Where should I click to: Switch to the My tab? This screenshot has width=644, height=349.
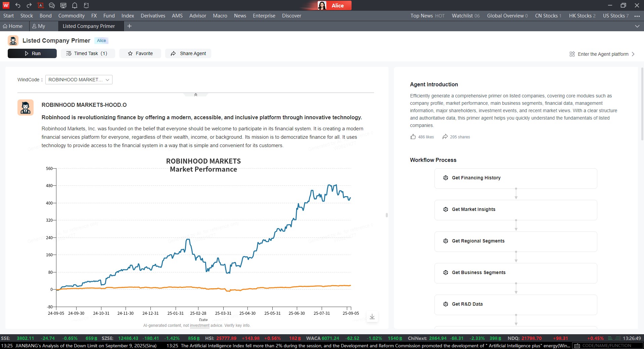click(x=39, y=26)
